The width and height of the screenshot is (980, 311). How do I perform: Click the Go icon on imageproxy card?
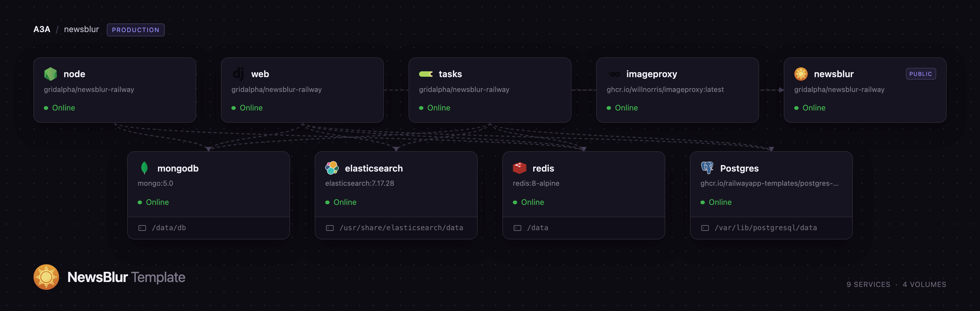(613, 74)
